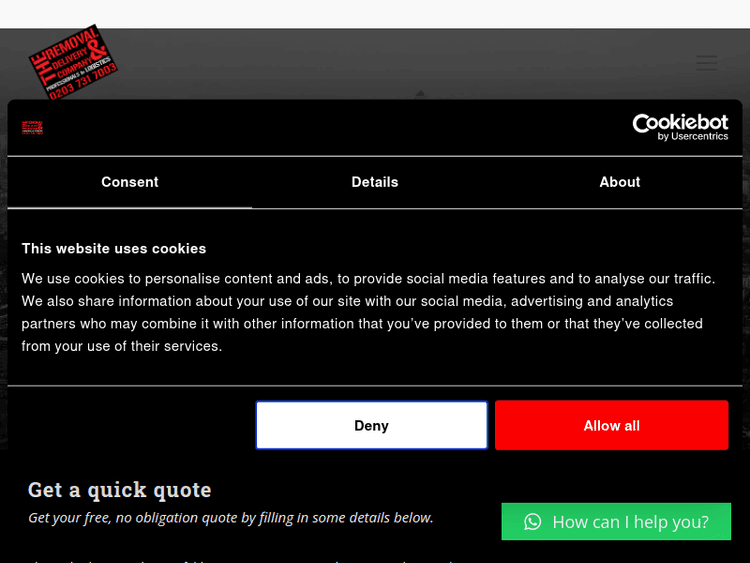Click the small up arrow above the cookie dialog
The height and width of the screenshot is (563, 750).
pyautogui.click(x=420, y=93)
